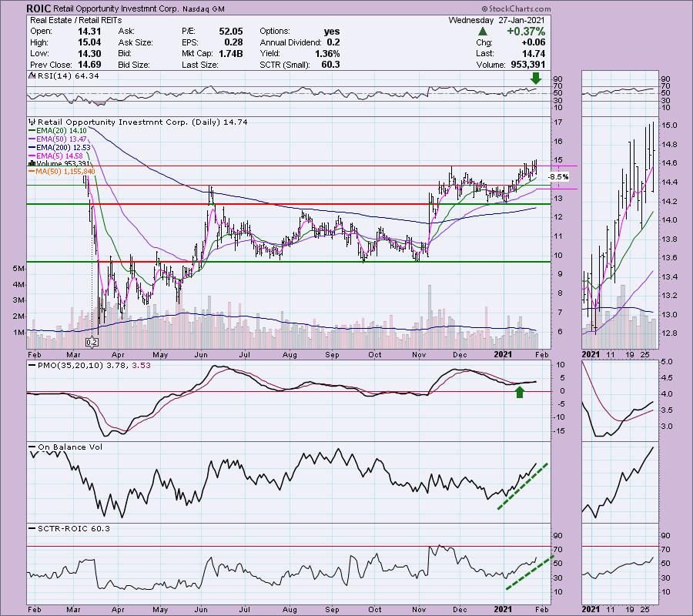Click the 15.0 label in zoom panel
693x616 pixels.
(x=668, y=126)
